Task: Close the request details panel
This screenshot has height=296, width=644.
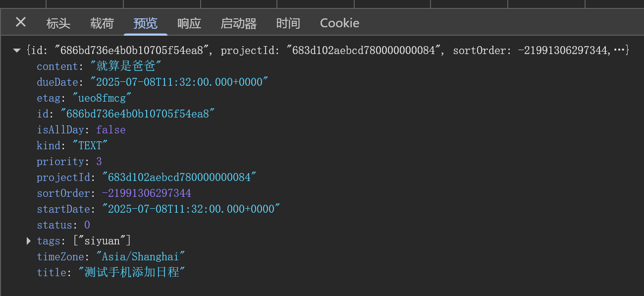Action: [21, 22]
